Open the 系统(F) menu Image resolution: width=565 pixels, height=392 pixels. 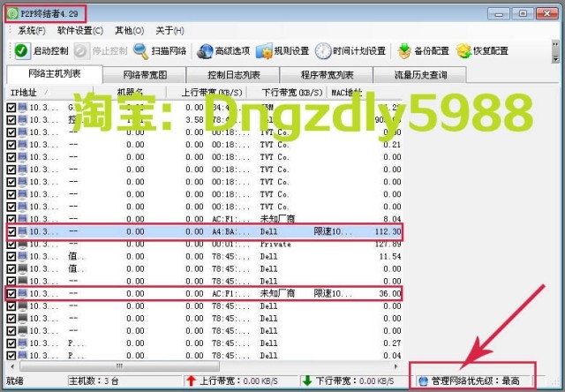32,31
